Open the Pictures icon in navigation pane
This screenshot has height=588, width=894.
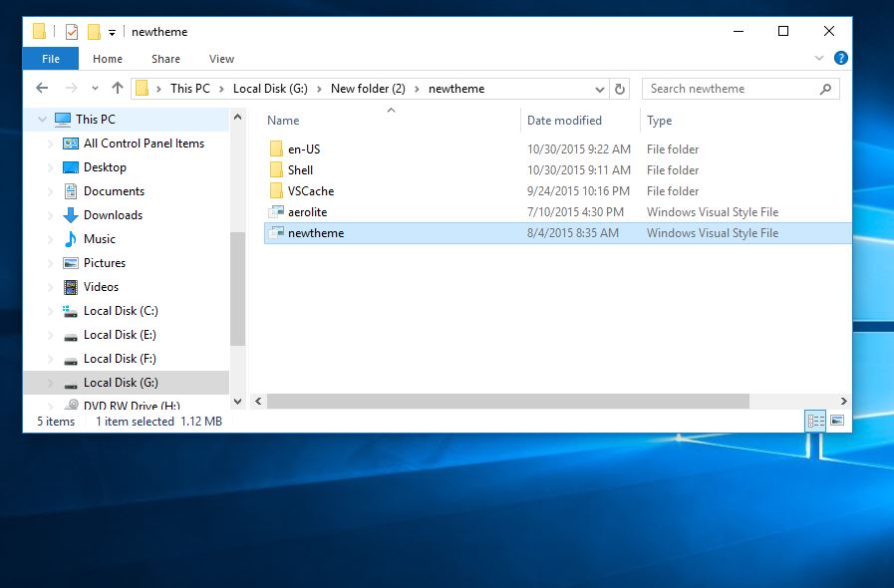tap(71, 263)
